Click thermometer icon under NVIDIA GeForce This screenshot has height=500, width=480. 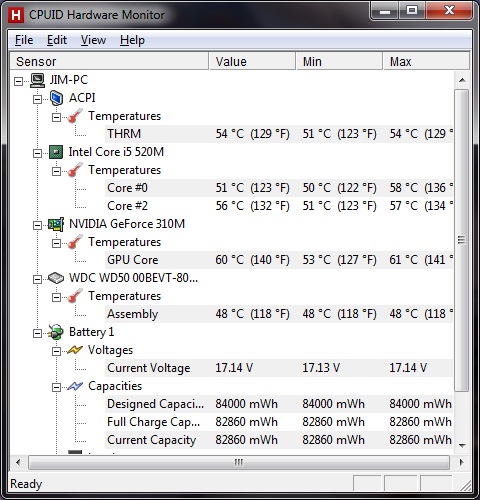coord(75,242)
